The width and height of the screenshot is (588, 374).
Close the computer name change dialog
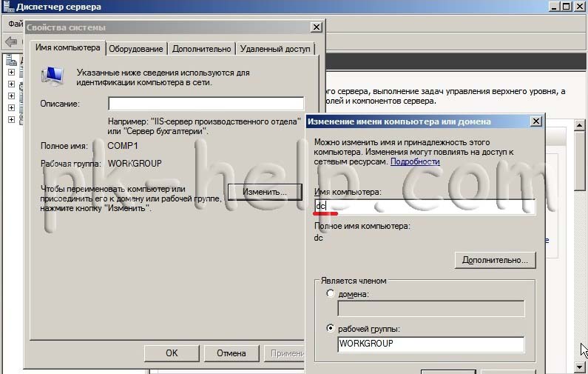535,121
